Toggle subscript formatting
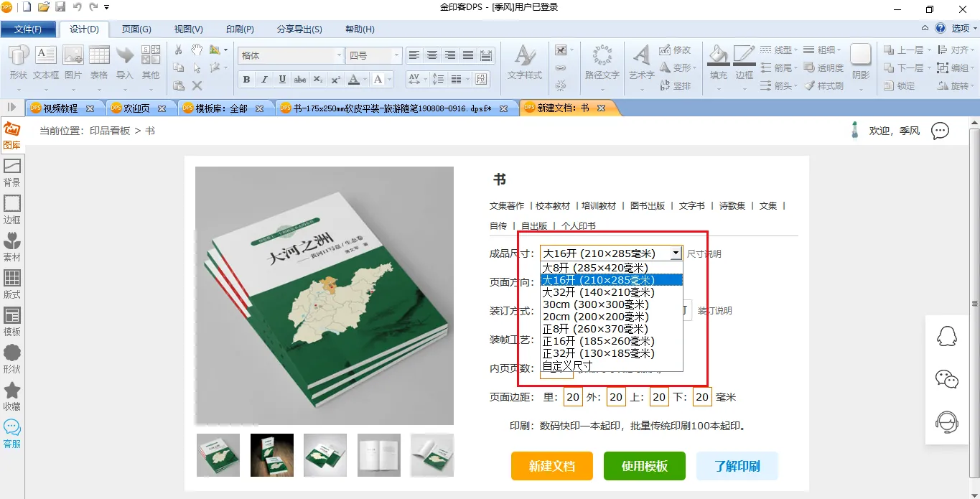This screenshot has width=980, height=499. (317, 79)
